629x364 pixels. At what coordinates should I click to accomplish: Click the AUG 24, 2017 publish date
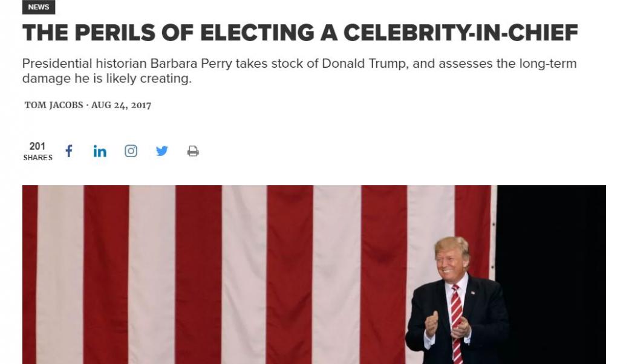pos(121,105)
